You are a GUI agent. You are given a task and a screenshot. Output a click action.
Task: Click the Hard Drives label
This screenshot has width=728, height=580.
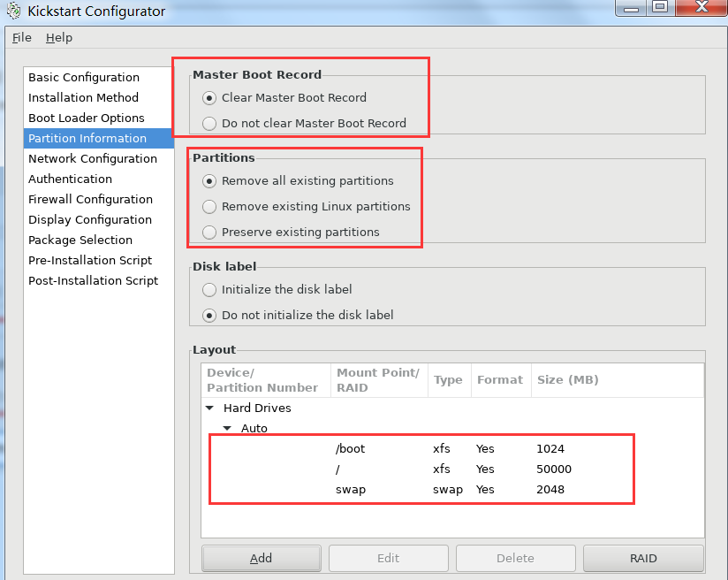click(x=257, y=408)
